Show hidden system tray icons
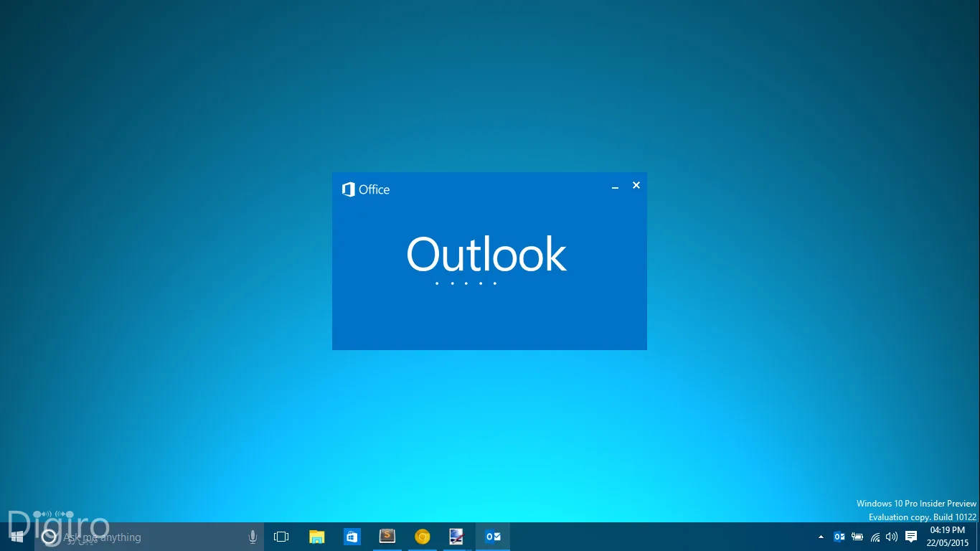Viewport: 980px width, 551px height. pos(821,537)
